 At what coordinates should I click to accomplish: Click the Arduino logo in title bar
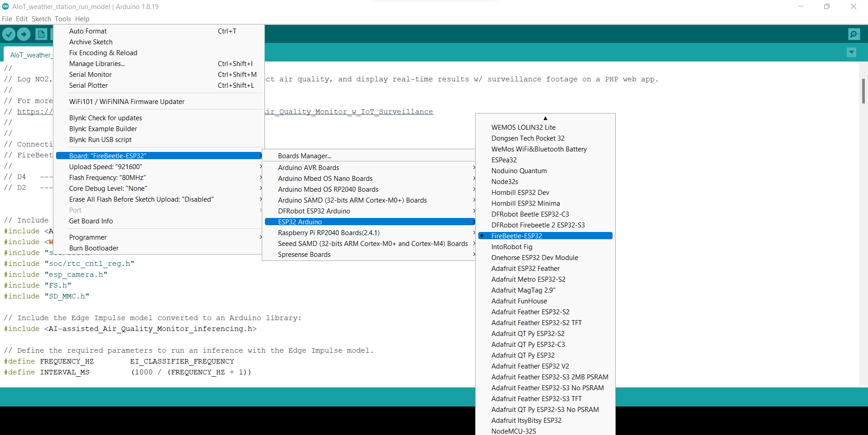tap(5, 6)
